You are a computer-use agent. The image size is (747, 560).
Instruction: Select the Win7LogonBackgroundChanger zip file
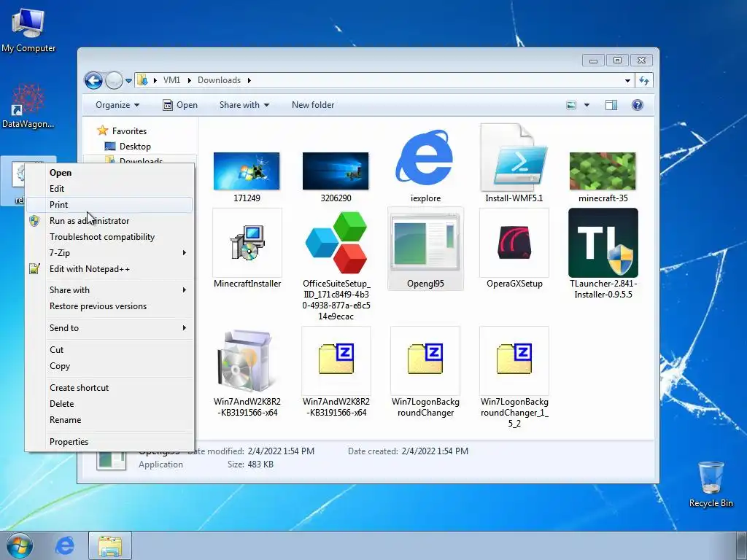(x=425, y=360)
